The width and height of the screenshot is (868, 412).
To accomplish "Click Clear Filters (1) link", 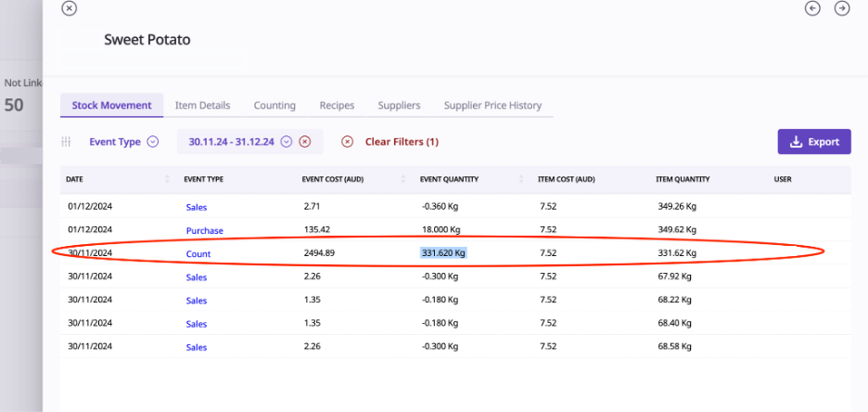I will pos(402,142).
